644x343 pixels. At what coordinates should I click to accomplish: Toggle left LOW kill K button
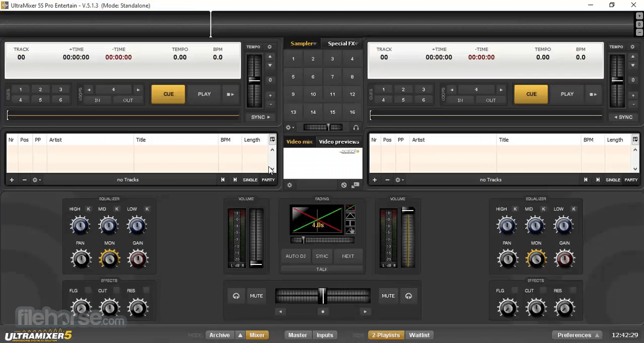[x=147, y=209]
